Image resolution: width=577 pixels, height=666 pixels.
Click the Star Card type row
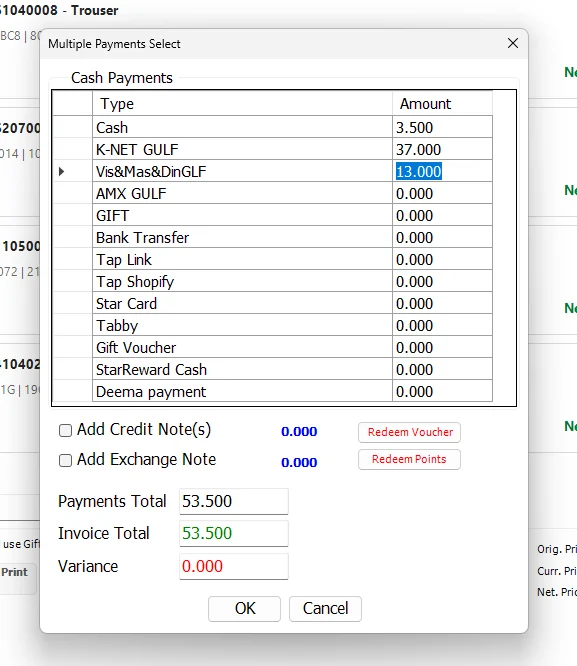point(242,304)
